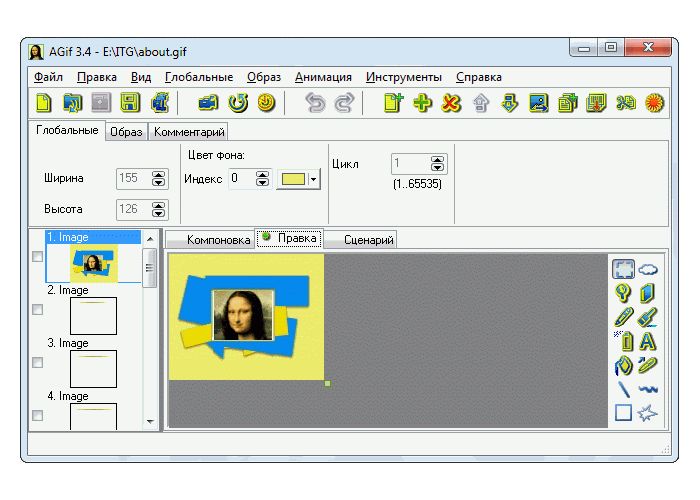Select the spray can tool
700x500 pixels.
625,342
